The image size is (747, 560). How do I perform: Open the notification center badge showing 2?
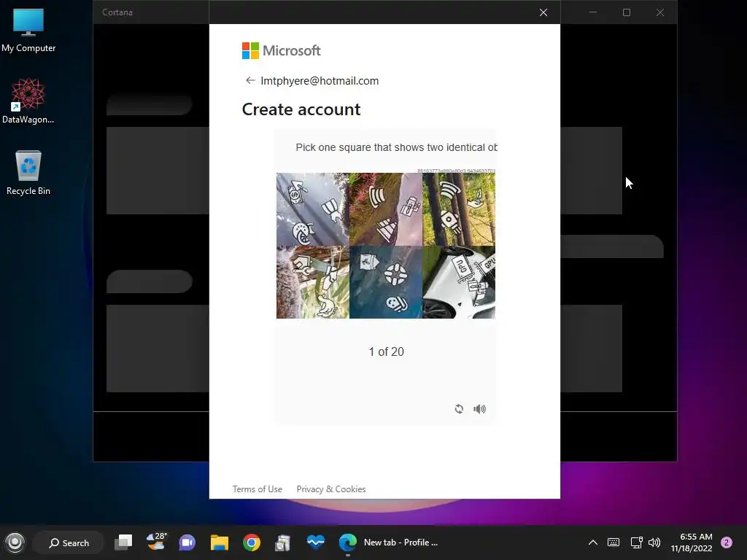pos(727,542)
